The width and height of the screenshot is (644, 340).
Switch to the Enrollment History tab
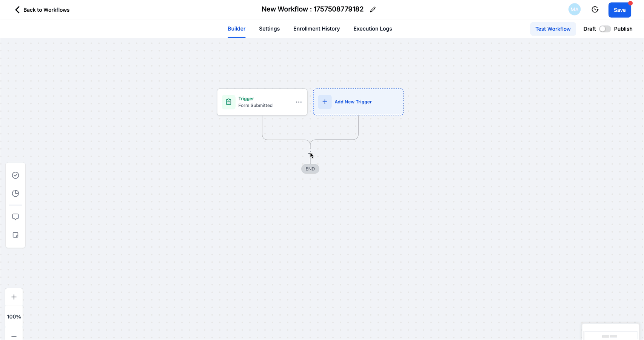tap(316, 29)
